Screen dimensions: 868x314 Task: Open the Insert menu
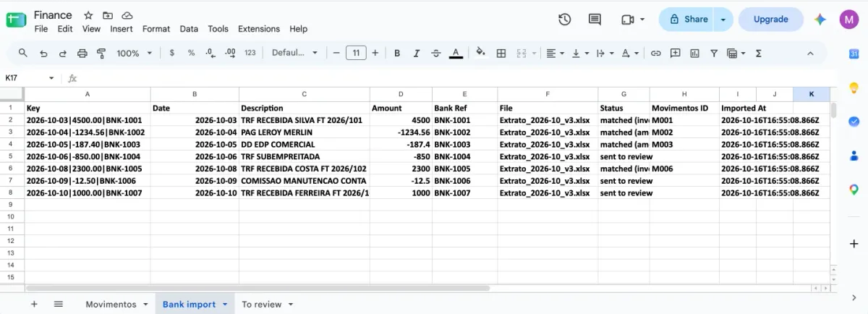point(122,29)
